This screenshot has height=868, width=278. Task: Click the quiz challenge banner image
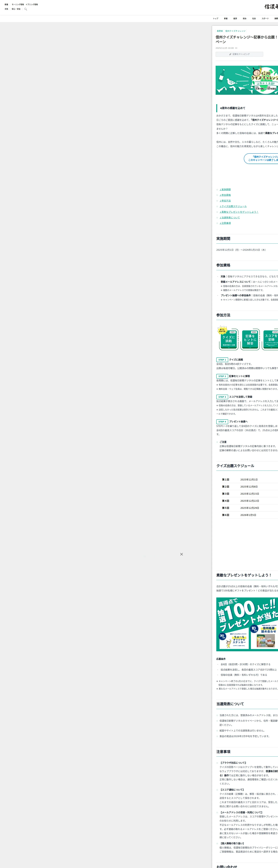247,80
